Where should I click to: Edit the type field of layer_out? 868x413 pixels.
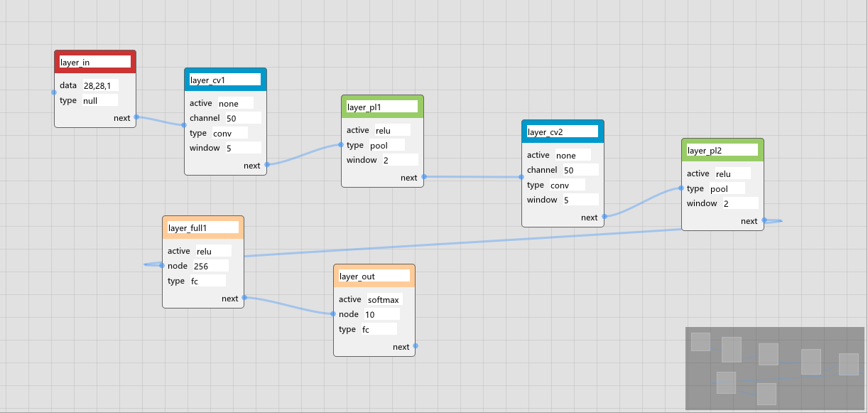(379, 330)
